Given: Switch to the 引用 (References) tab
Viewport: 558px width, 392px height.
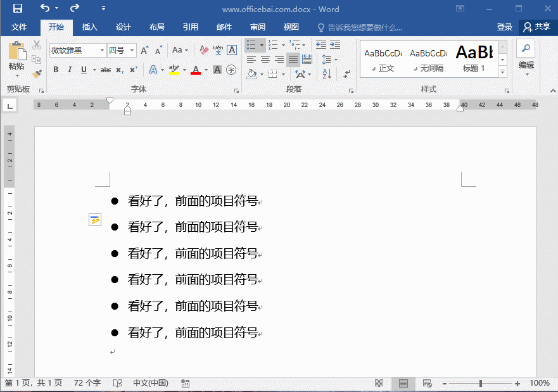Looking at the screenshot, I should pos(191,27).
